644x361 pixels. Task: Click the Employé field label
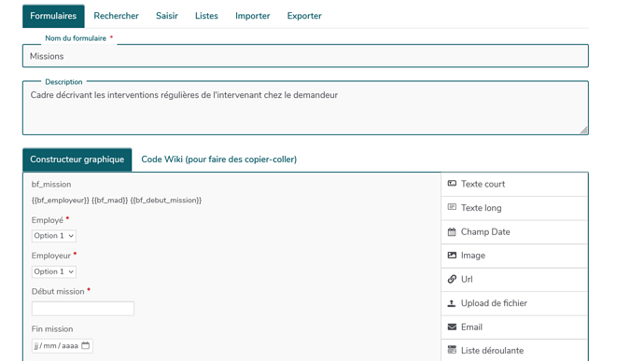tap(48, 220)
